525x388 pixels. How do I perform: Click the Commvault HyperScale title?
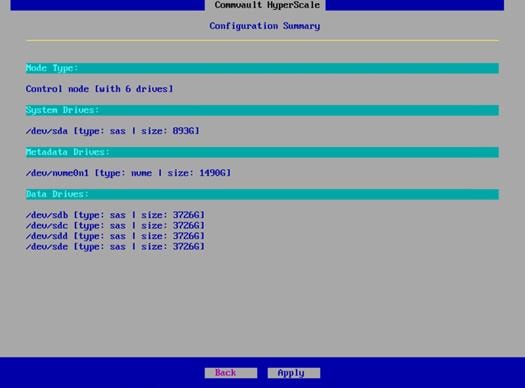(267, 5)
